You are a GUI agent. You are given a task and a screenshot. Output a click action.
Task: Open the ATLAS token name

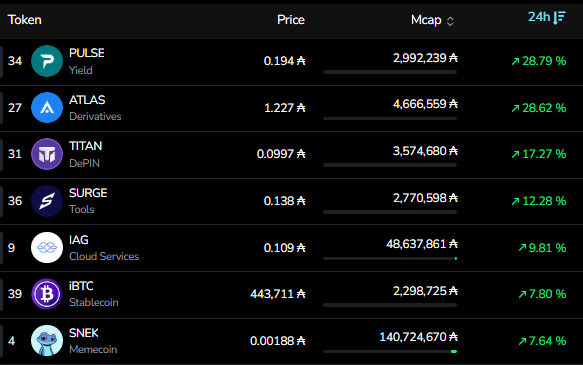pyautogui.click(x=87, y=100)
